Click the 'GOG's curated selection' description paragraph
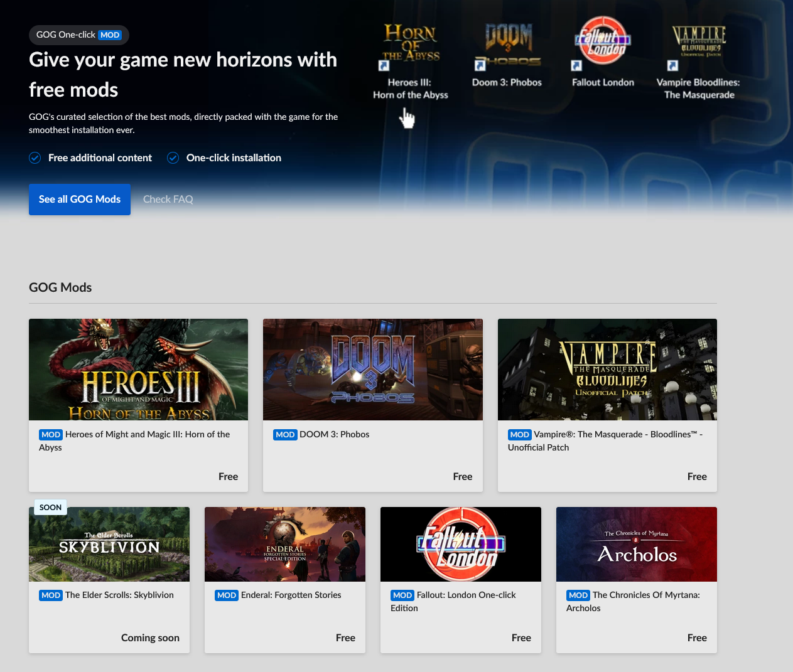793x672 pixels. 183,123
